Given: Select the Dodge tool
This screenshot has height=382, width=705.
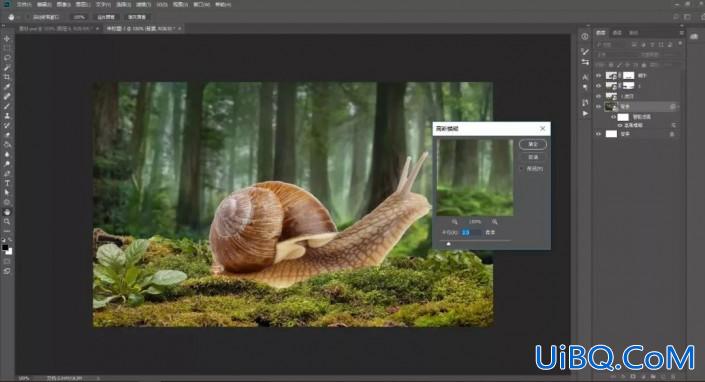Looking at the screenshot, I should pyautogui.click(x=7, y=164).
